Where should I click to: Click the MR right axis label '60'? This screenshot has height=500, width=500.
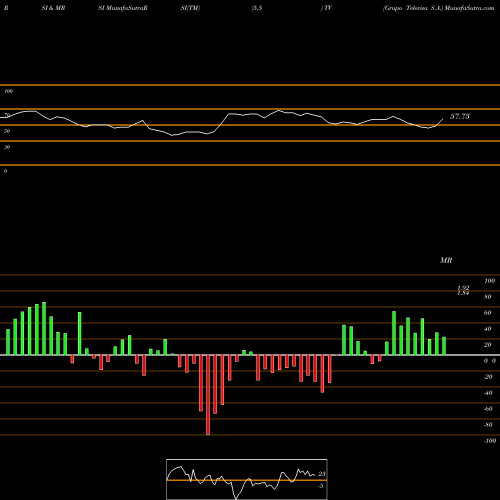[488, 313]
